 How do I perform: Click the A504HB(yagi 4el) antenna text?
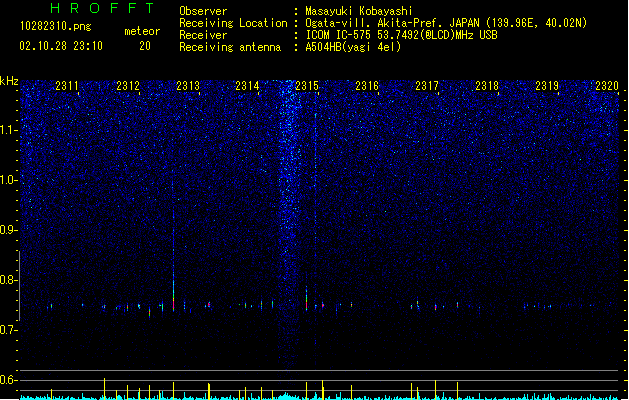pos(353,47)
